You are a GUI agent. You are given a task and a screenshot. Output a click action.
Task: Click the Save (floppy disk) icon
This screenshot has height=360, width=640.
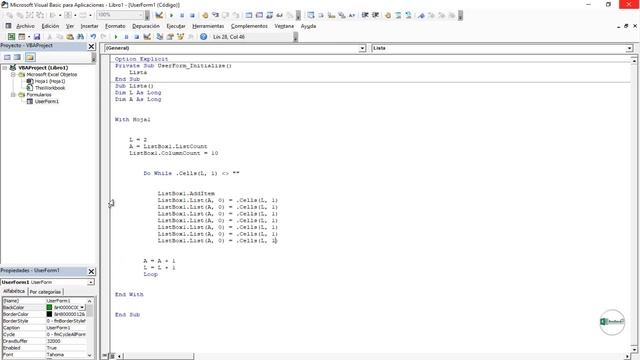(x=37, y=37)
